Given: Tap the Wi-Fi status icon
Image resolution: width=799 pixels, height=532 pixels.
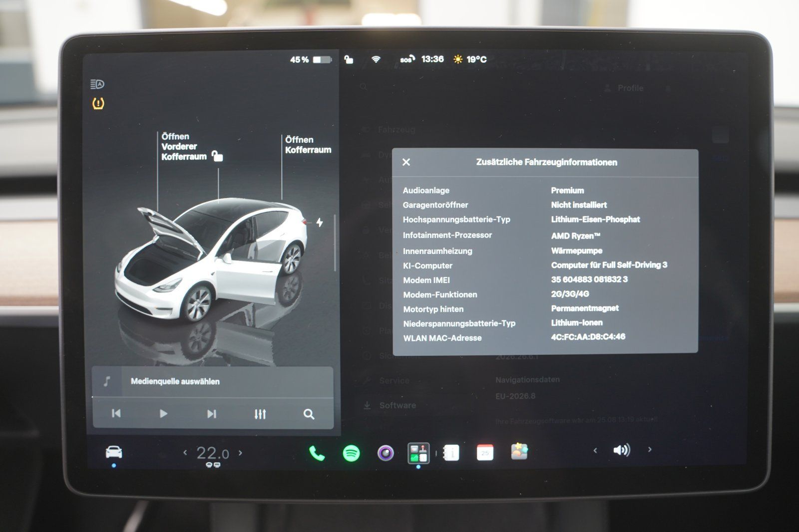Looking at the screenshot, I should point(376,59).
